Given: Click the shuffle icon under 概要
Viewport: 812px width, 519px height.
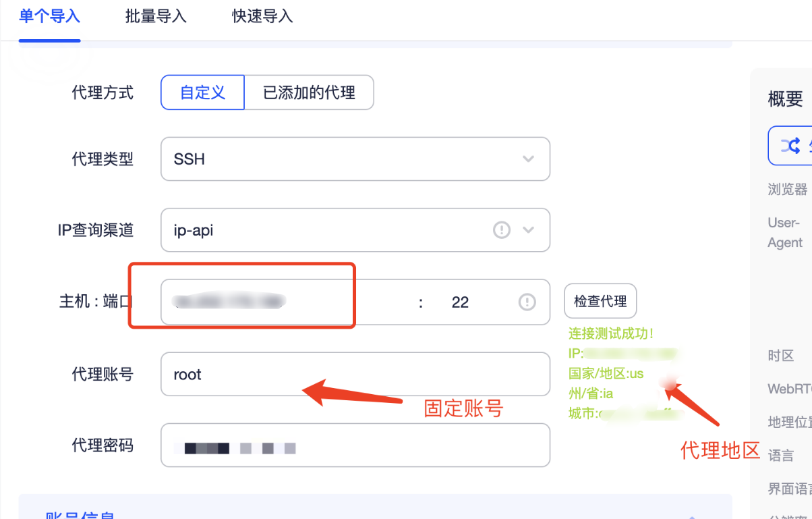Looking at the screenshot, I should 790,145.
